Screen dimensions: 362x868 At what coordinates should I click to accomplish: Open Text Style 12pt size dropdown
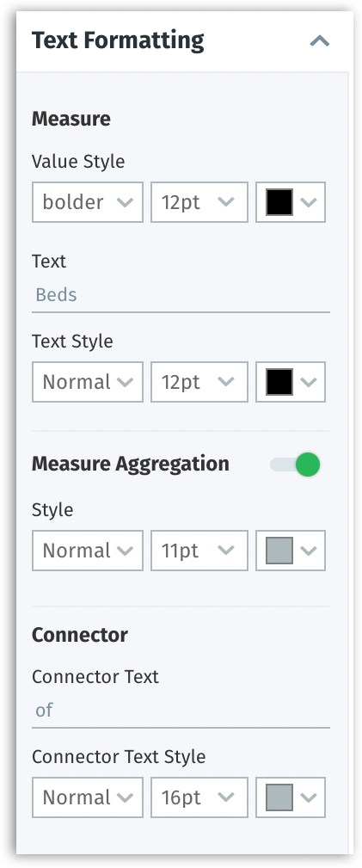coord(199,382)
